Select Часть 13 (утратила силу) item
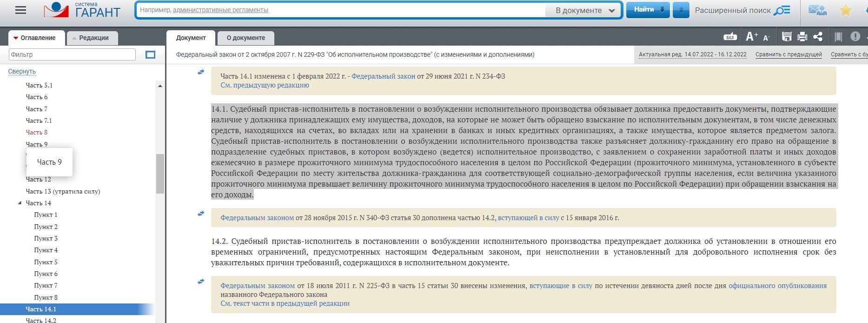 pyautogui.click(x=63, y=191)
